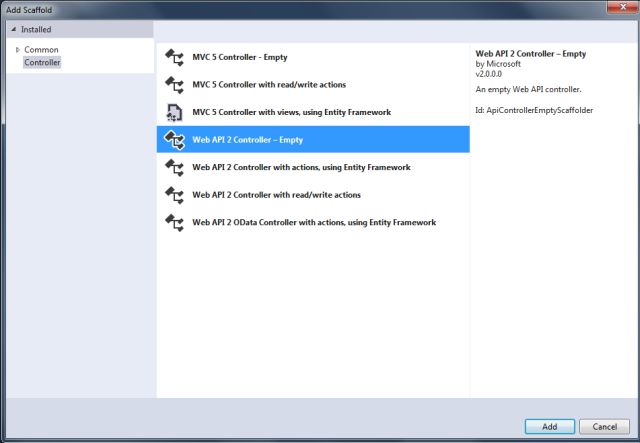Select MVC 5 Controller - Empty

point(313,57)
